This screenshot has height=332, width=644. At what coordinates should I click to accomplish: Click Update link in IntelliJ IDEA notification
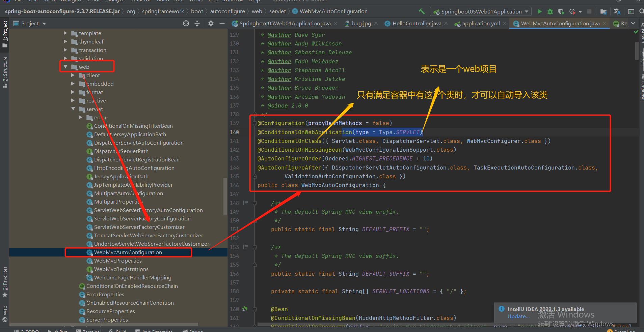coord(518,316)
